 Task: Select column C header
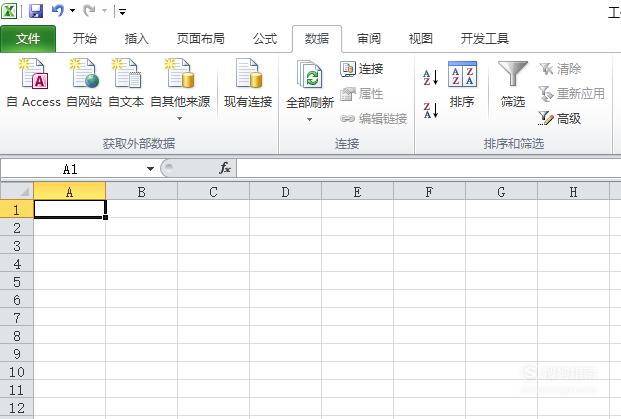click(x=213, y=192)
